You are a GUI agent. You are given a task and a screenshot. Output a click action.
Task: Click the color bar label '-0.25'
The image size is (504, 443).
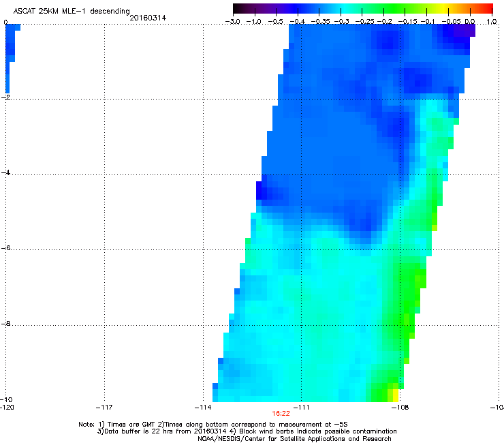[364, 22]
